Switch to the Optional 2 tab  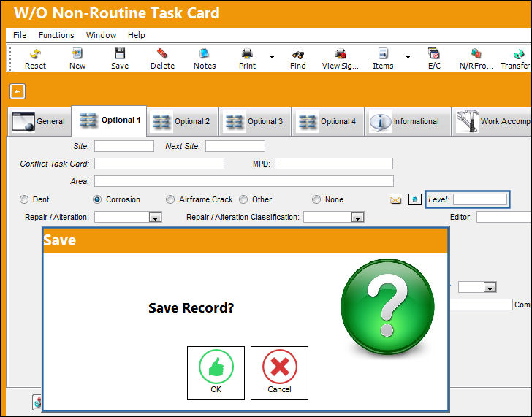point(183,121)
